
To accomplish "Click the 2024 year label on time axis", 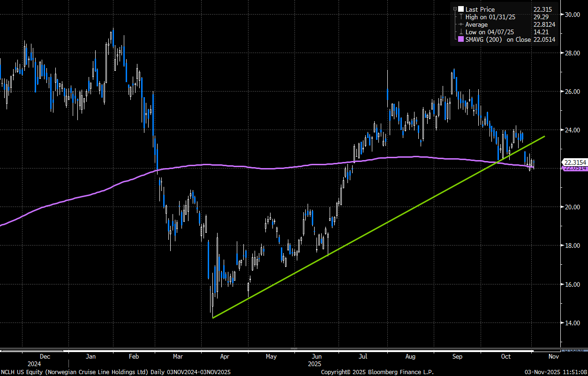I will point(34,364).
